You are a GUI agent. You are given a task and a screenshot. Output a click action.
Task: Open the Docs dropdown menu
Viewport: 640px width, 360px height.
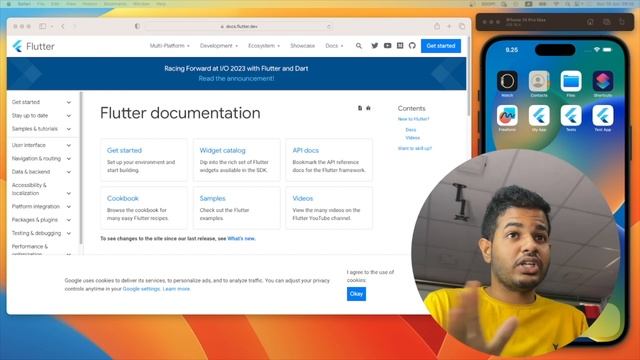(334, 46)
